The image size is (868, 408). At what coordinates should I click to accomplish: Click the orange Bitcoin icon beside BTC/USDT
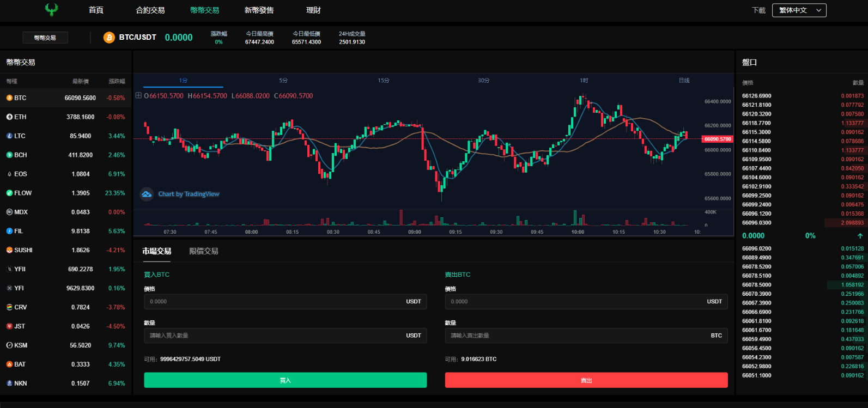pos(109,37)
